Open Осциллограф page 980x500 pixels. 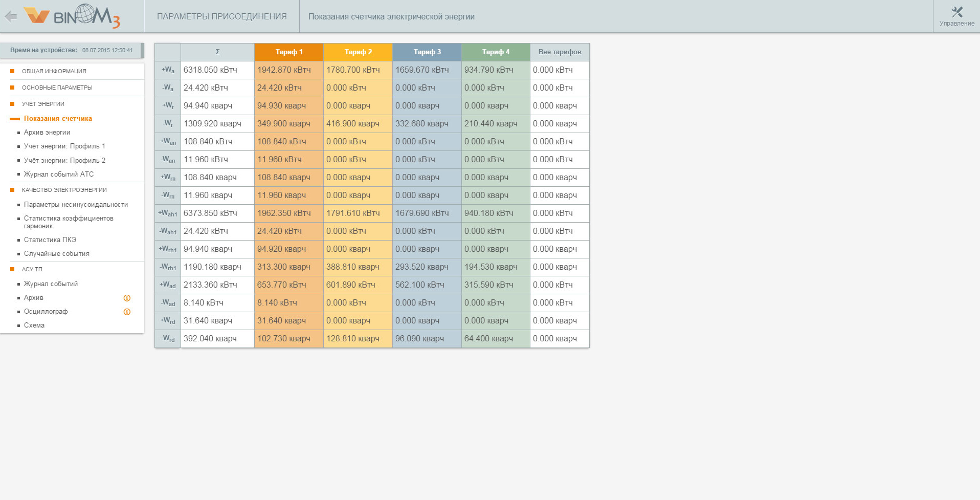coord(46,311)
